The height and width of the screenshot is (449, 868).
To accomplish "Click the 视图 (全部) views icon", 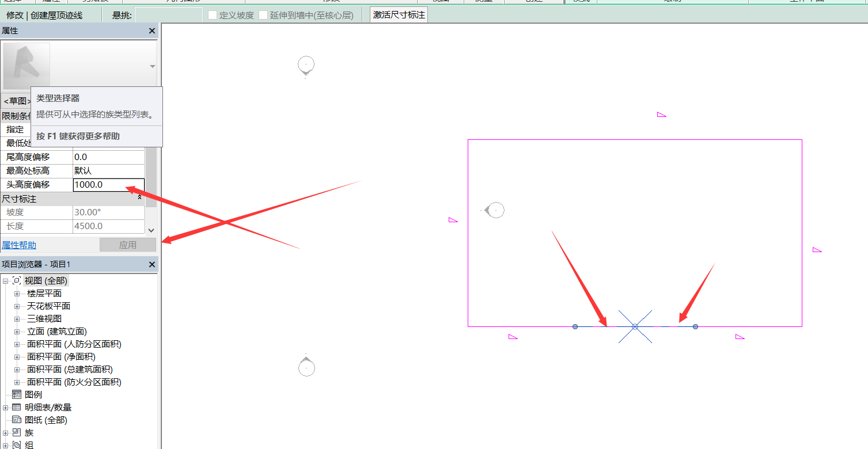I will tap(17, 281).
